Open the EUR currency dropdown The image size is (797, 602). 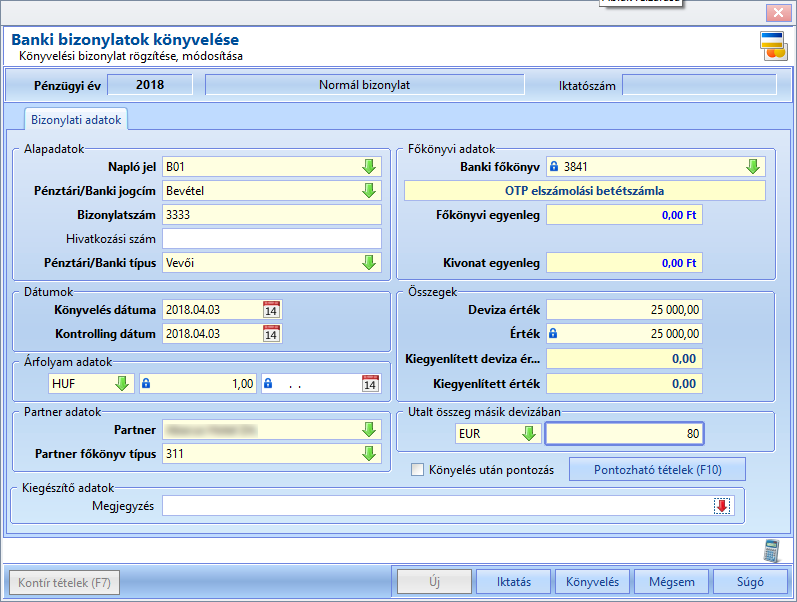529,433
